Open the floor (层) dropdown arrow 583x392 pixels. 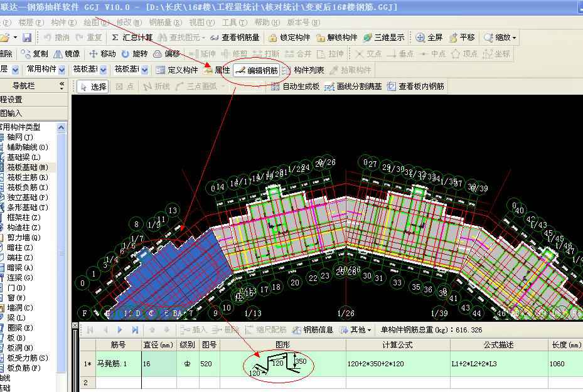click(15, 70)
